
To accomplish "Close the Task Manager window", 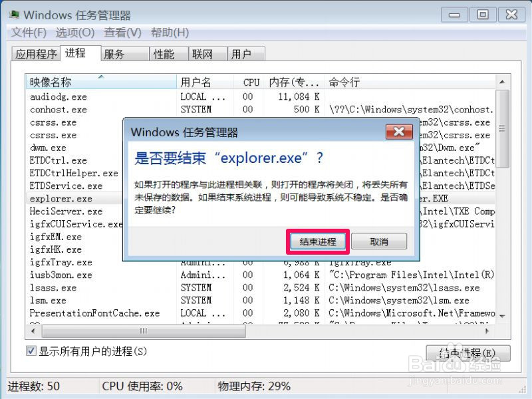I will click(x=511, y=15).
